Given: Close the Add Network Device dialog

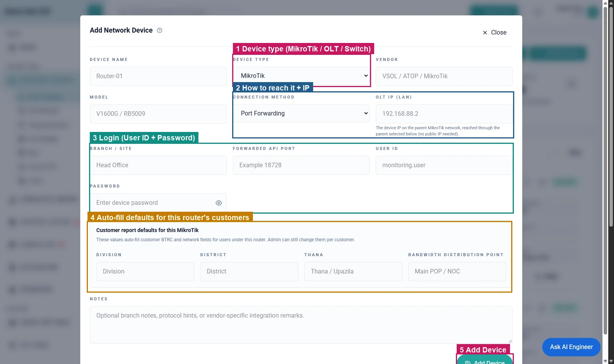Looking at the screenshot, I should [494, 33].
